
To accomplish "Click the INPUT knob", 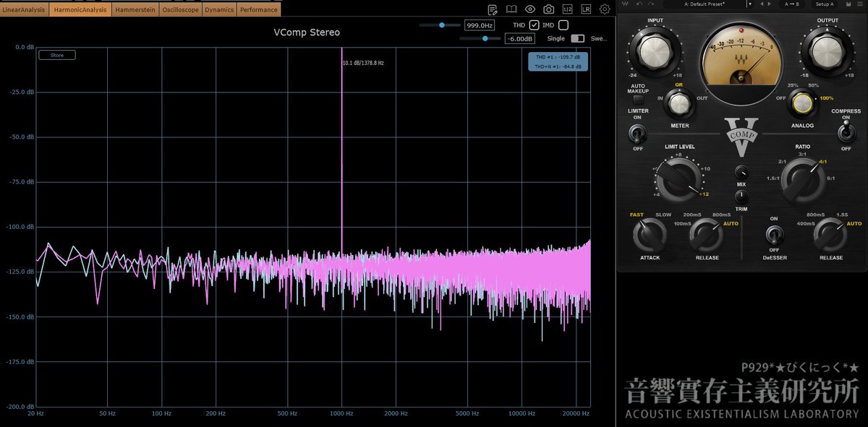I will [655, 52].
